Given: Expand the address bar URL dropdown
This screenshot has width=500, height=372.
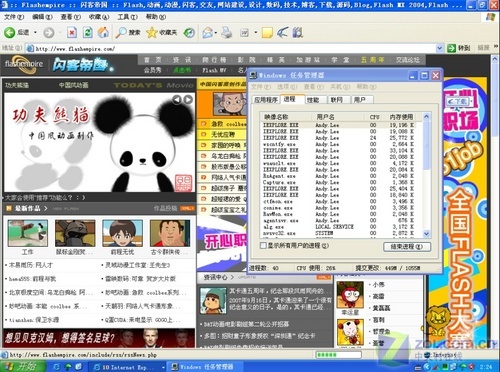Looking at the screenshot, I should 440,48.
